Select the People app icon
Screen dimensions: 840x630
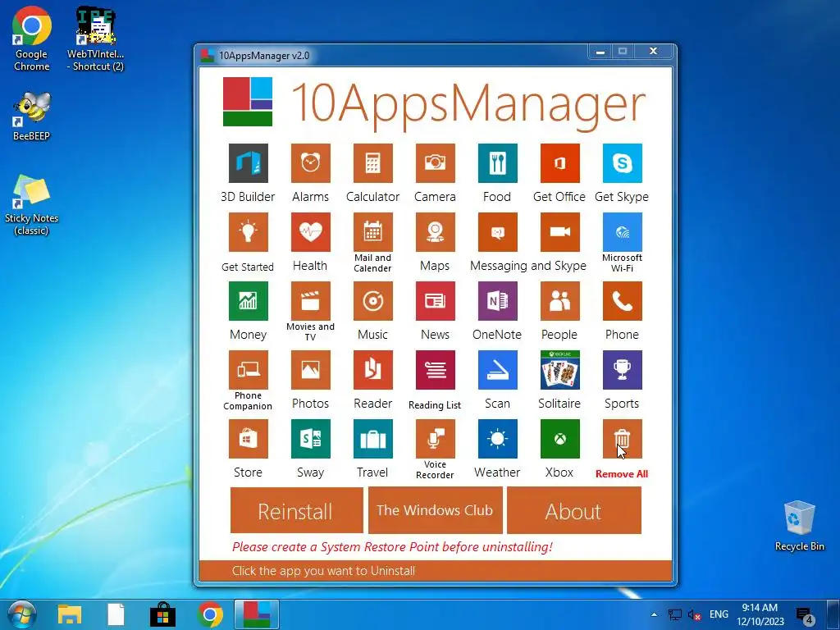pos(559,301)
